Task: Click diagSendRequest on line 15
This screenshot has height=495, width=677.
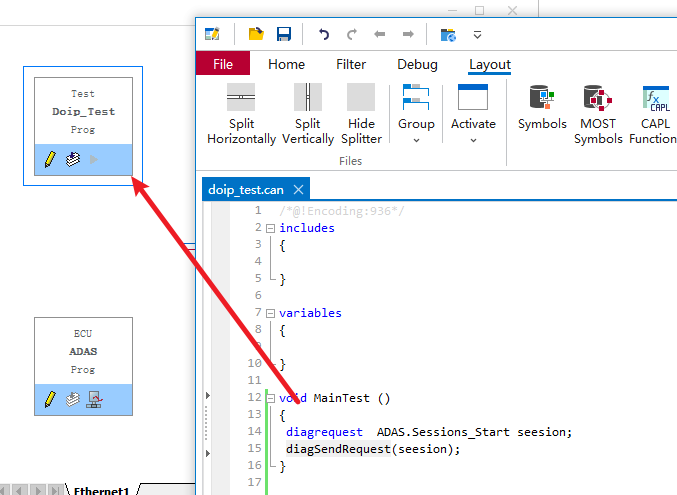Action: 338,449
